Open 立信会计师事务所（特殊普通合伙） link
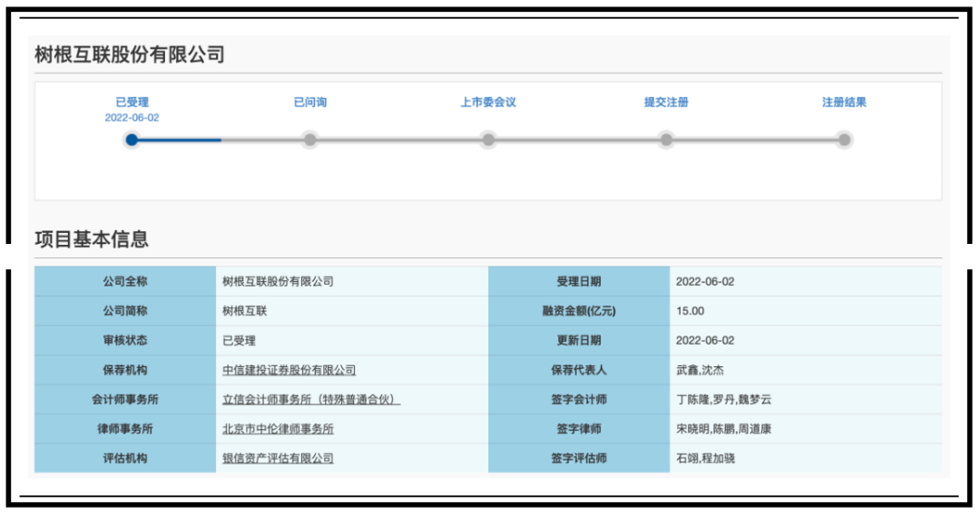 pos(311,400)
